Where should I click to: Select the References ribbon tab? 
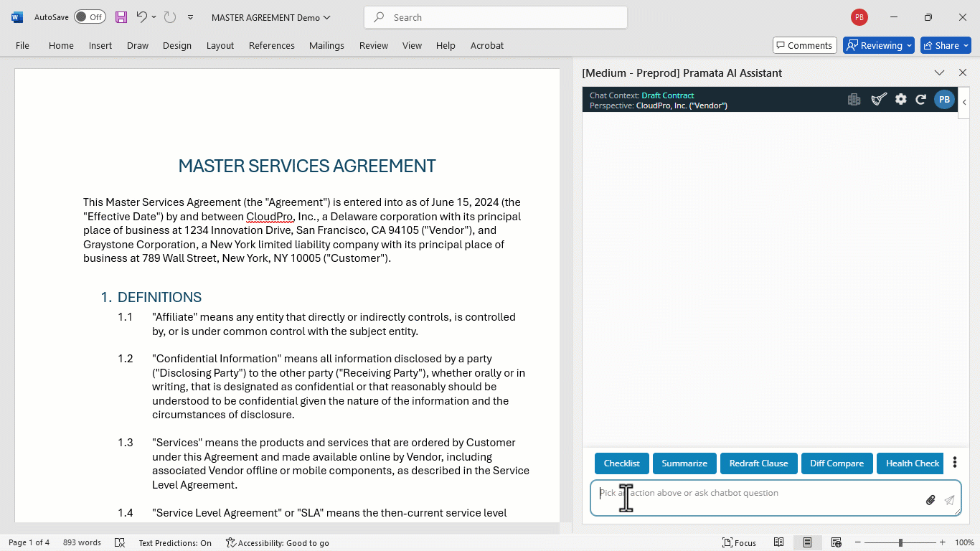272,45
